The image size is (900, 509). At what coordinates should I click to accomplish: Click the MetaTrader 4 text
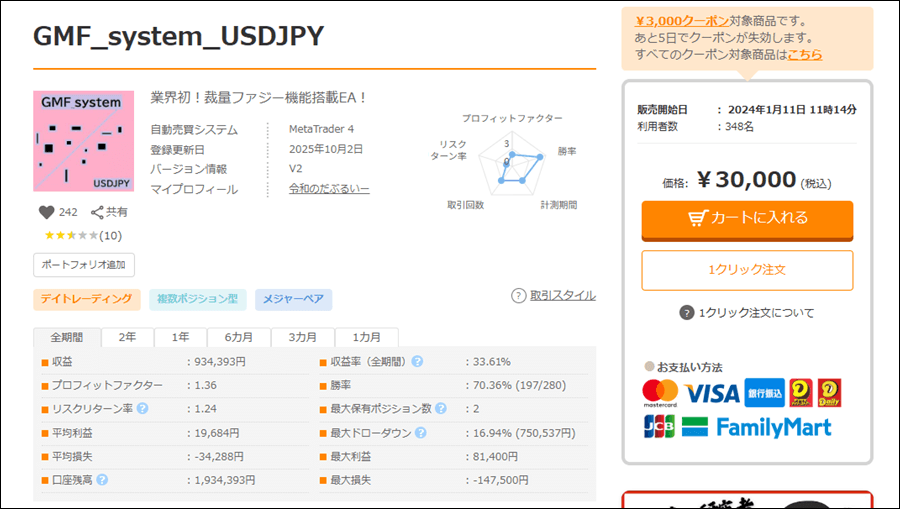321,129
